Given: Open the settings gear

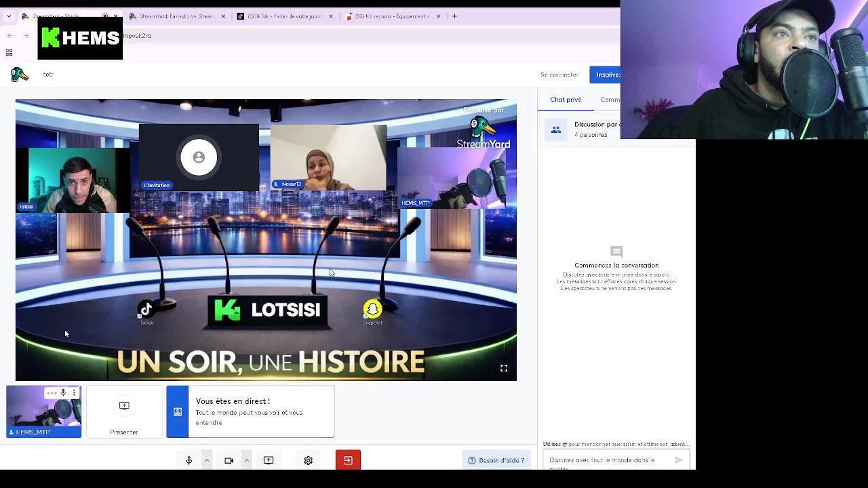Looking at the screenshot, I should click(308, 460).
